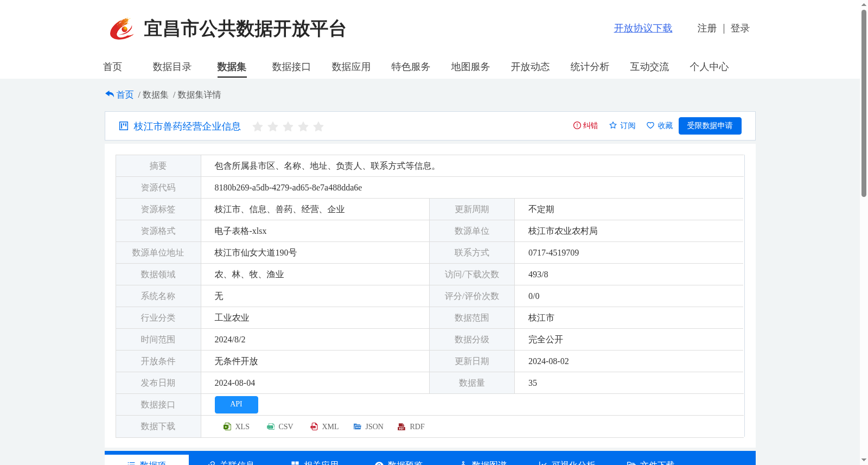This screenshot has height=465, width=868.
Task: Click 注册 to register
Action: 707,28
